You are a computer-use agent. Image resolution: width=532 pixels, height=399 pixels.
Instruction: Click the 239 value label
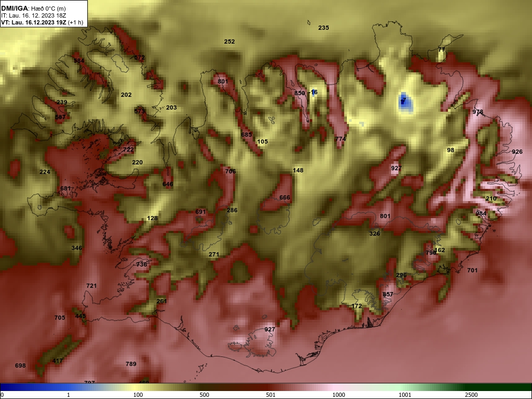62,103
